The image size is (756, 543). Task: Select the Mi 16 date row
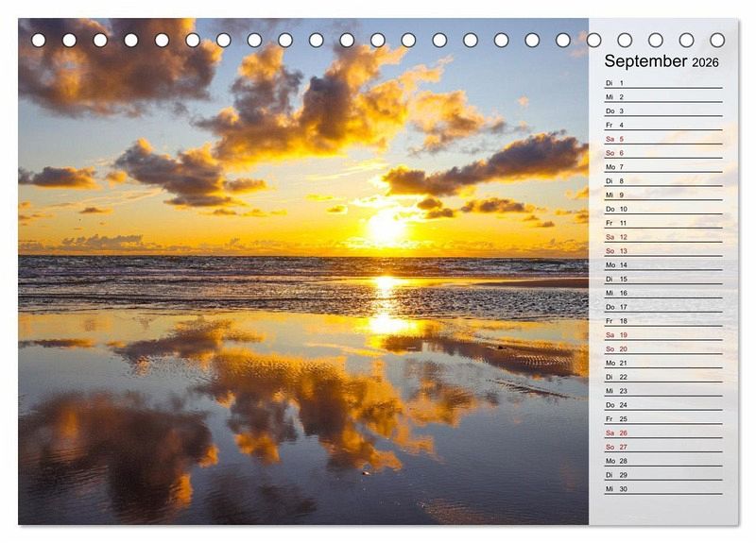(662, 293)
